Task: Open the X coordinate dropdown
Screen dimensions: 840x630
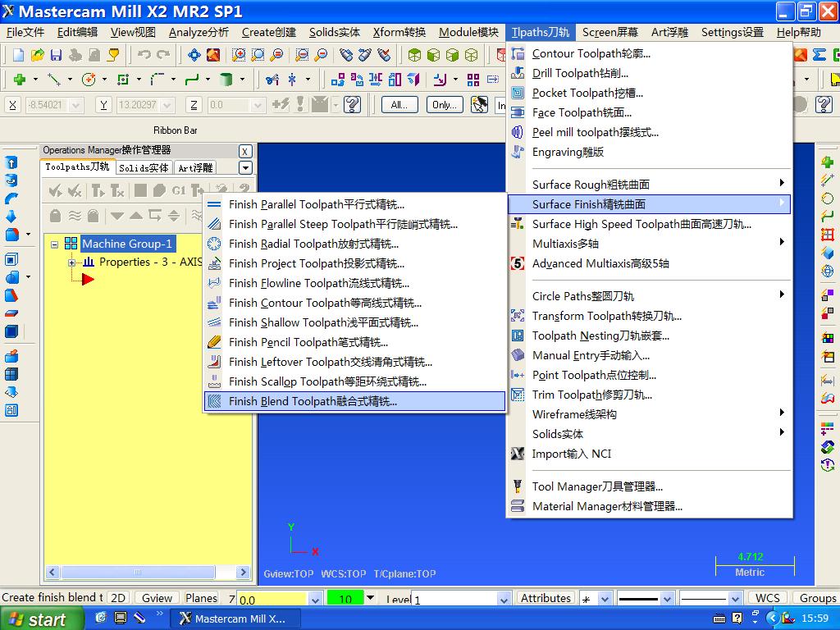Action: point(75,105)
